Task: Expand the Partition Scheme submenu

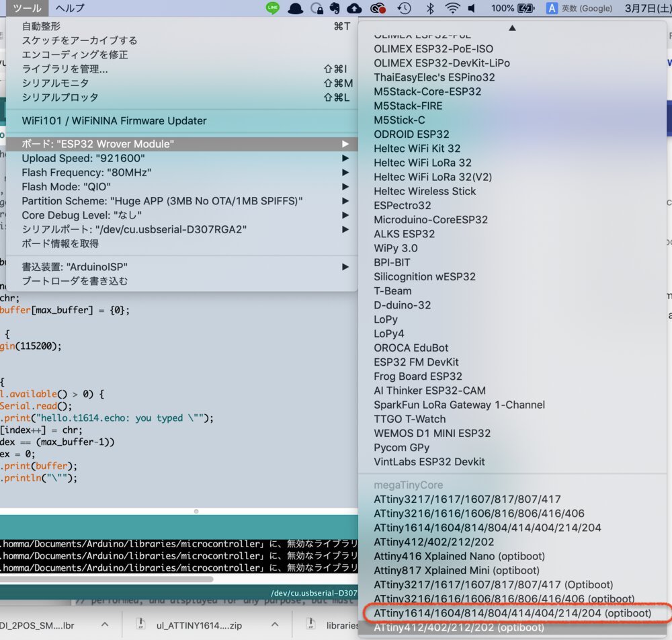Action: tap(182, 200)
